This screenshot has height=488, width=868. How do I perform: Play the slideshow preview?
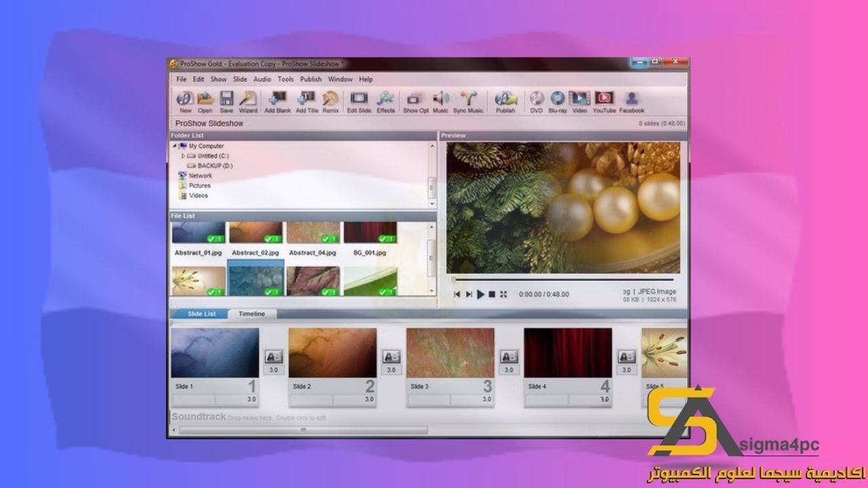[481, 294]
